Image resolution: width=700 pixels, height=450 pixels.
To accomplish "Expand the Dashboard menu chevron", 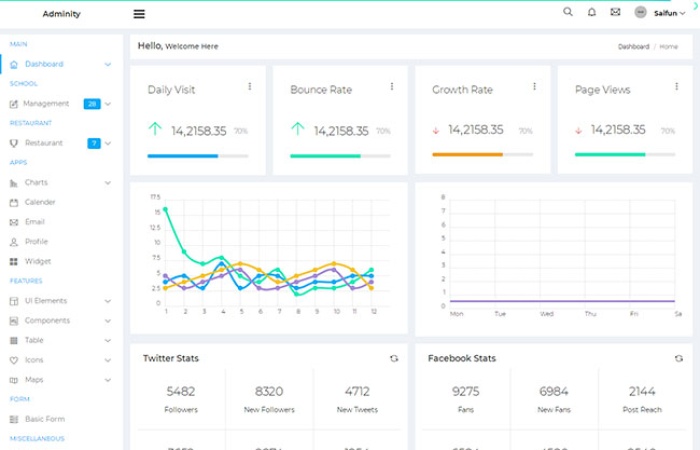I will coord(108,64).
